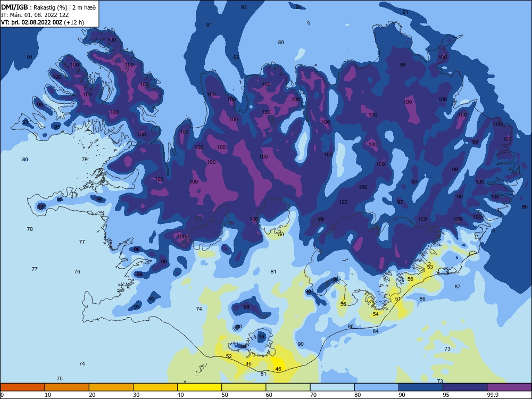Select the map value '52'
Viewport: 532px width, 399px height.
tap(229, 356)
